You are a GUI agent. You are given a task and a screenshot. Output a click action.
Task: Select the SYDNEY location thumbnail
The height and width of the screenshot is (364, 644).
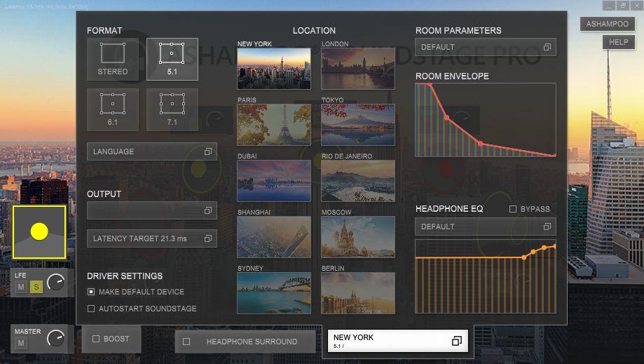click(x=274, y=293)
